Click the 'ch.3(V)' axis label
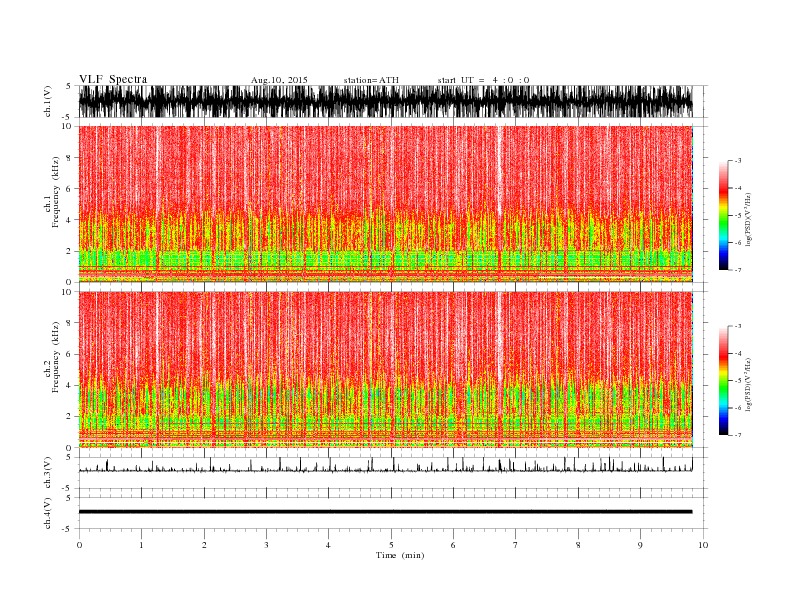This screenshot has height=612, width=792. (x=48, y=473)
